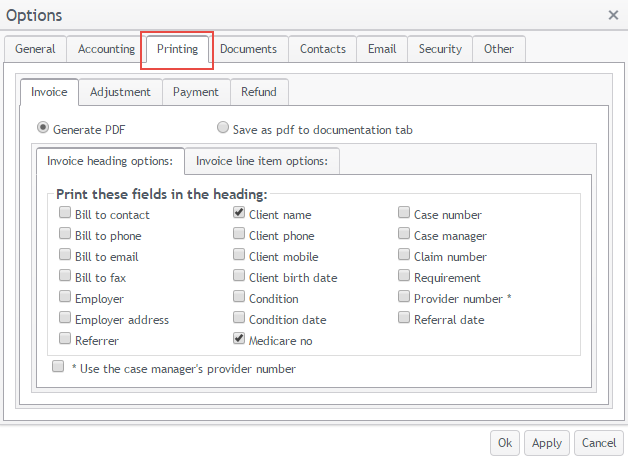The height and width of the screenshot is (458, 628).
Task: Open the Adjustment sub-tab
Action: click(x=120, y=92)
